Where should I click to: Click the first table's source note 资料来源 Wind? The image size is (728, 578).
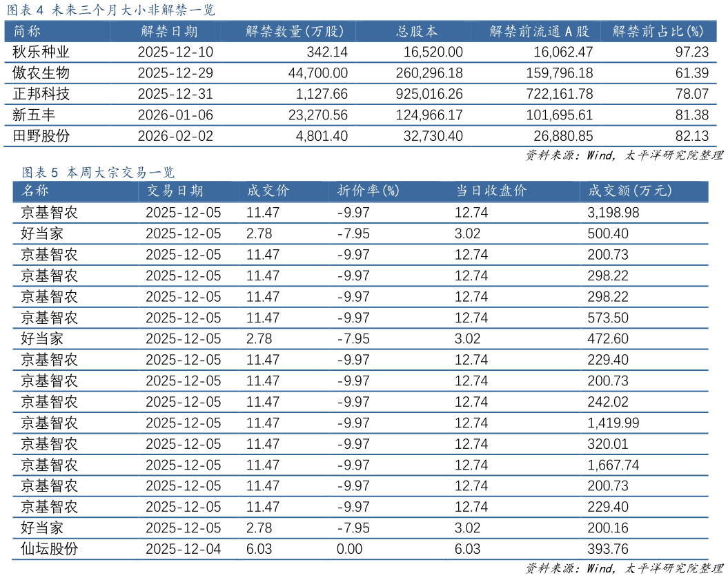click(624, 155)
